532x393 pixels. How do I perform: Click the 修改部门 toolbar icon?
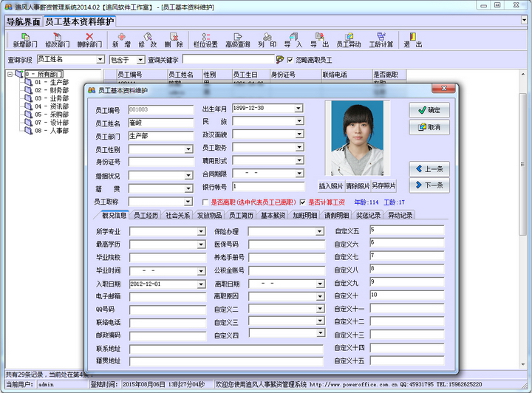[x=58, y=40]
